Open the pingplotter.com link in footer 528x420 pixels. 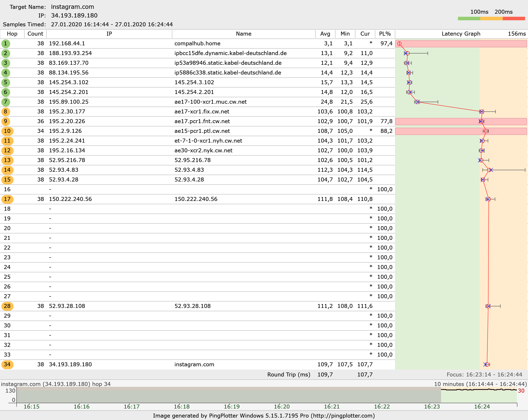point(342,416)
